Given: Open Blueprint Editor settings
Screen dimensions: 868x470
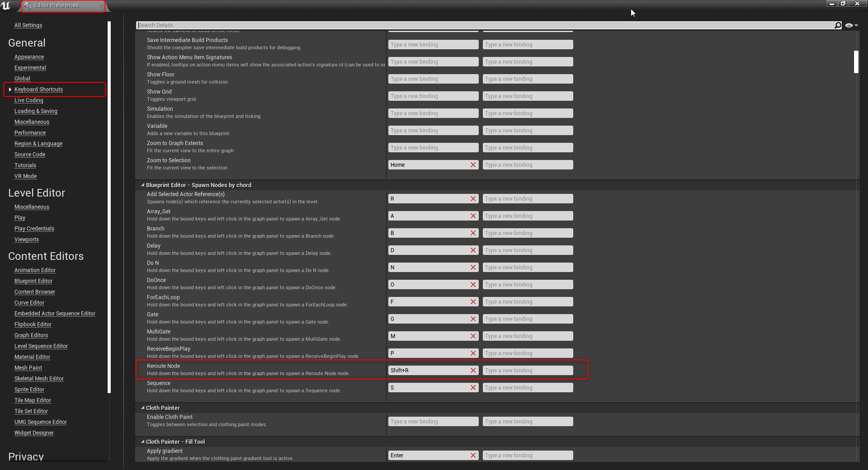Looking at the screenshot, I should point(33,281).
